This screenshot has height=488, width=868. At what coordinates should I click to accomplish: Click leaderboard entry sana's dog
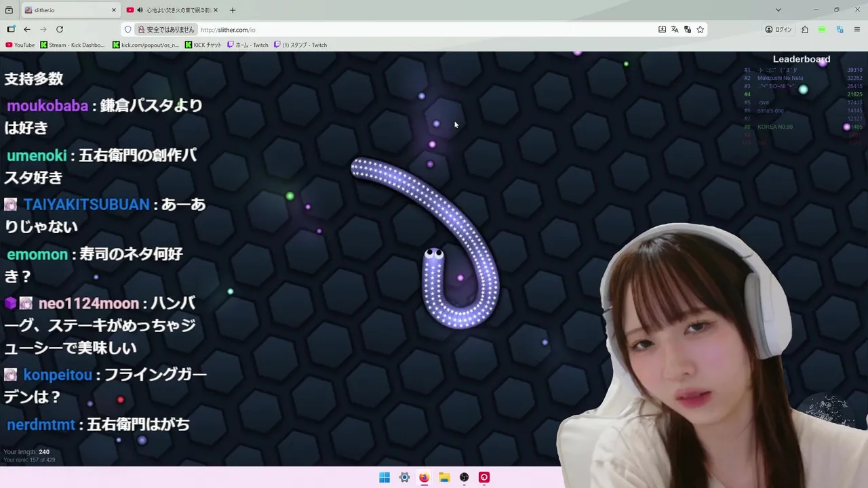pyautogui.click(x=771, y=110)
